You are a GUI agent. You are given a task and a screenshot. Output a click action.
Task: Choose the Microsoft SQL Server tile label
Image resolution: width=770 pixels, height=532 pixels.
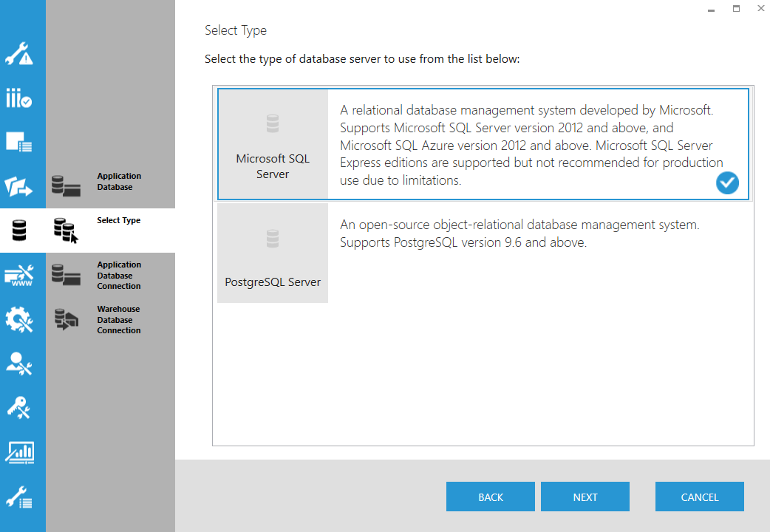[273, 166]
